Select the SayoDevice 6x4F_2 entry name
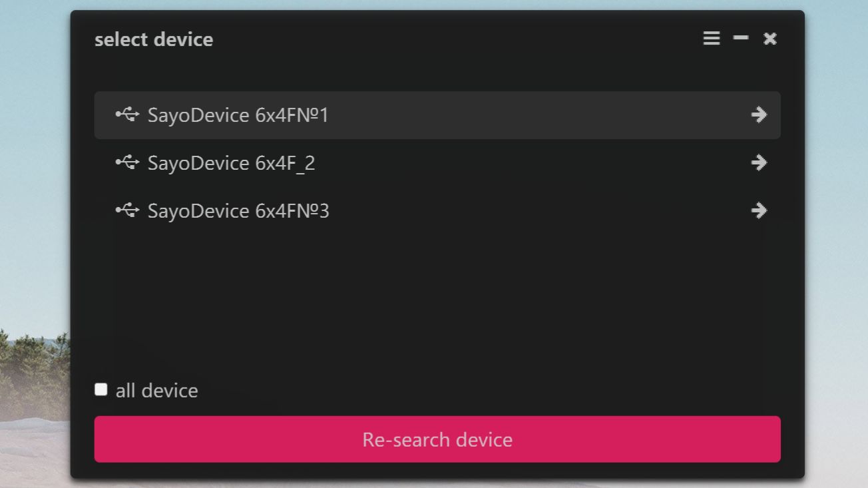The height and width of the screenshot is (488, 868). pos(231,163)
